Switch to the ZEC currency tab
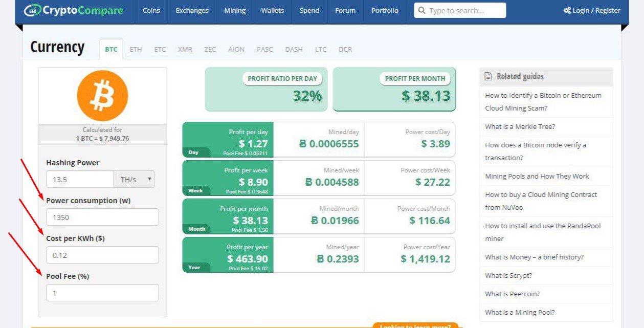644x328 pixels. [210, 50]
